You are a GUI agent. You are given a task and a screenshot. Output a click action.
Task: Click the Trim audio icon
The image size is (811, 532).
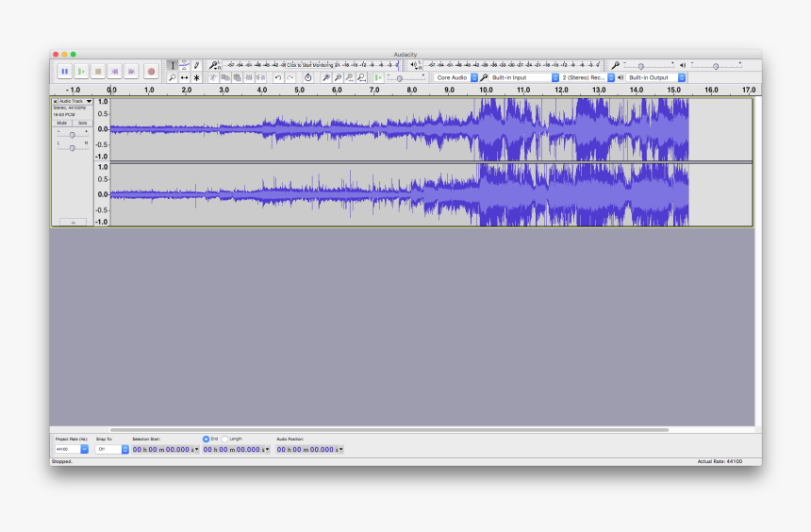pyautogui.click(x=249, y=77)
